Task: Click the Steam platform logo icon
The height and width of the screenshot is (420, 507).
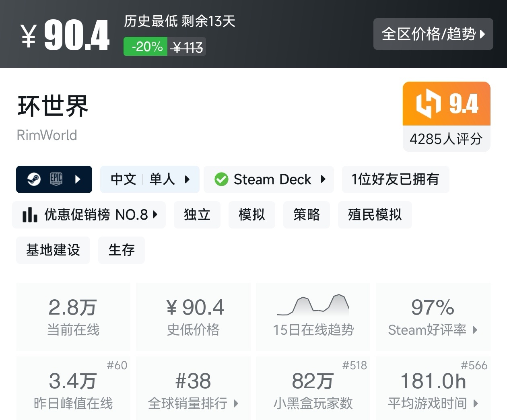Action: (34, 179)
